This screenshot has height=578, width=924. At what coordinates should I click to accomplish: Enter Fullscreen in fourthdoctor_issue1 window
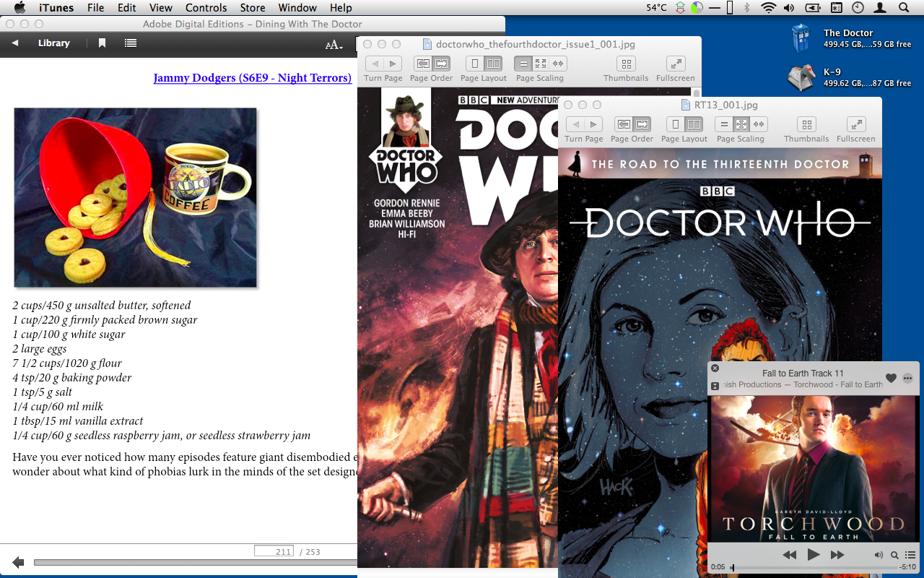click(x=676, y=64)
